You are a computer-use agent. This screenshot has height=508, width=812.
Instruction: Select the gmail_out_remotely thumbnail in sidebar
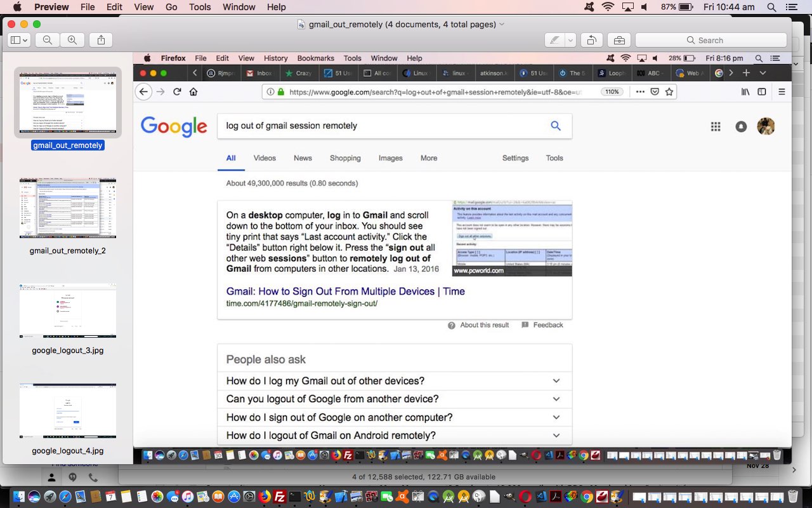(68, 102)
